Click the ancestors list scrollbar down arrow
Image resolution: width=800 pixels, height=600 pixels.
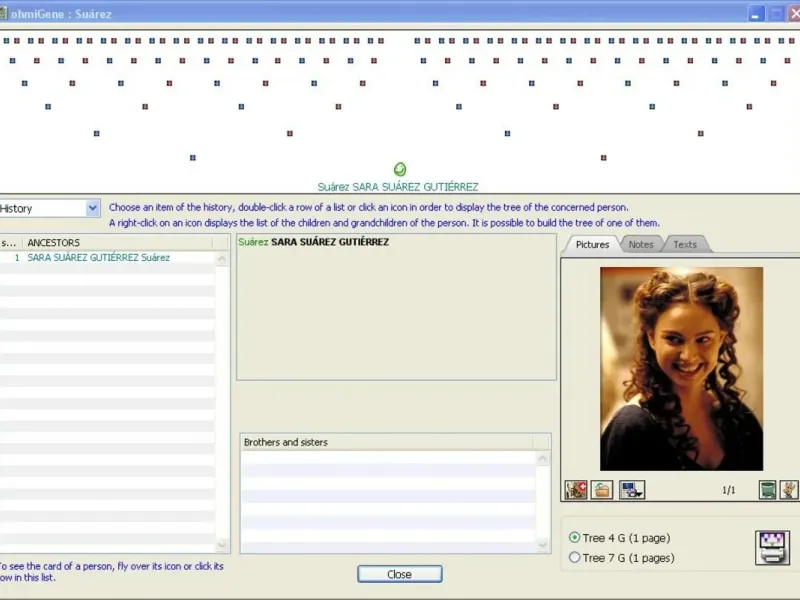point(222,545)
